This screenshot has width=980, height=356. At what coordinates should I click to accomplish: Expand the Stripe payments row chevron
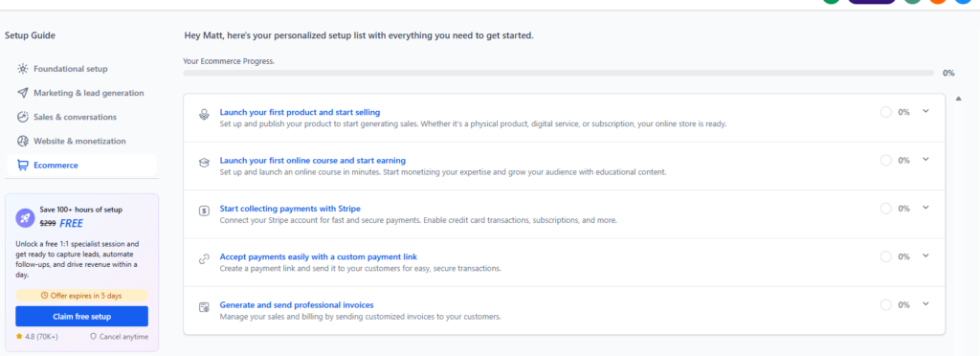tap(925, 208)
